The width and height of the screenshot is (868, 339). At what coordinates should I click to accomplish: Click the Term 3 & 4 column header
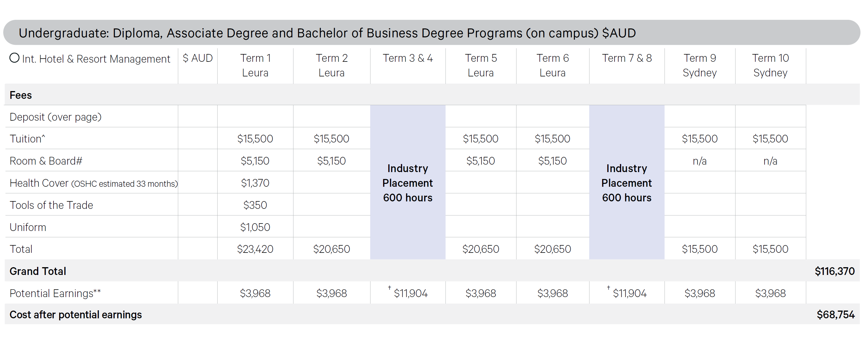point(408,58)
